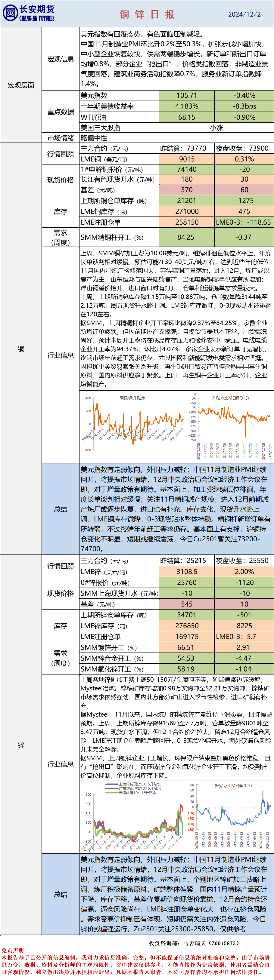
Task: Click copper 昨结算：73770 cell
Action: coord(187,148)
